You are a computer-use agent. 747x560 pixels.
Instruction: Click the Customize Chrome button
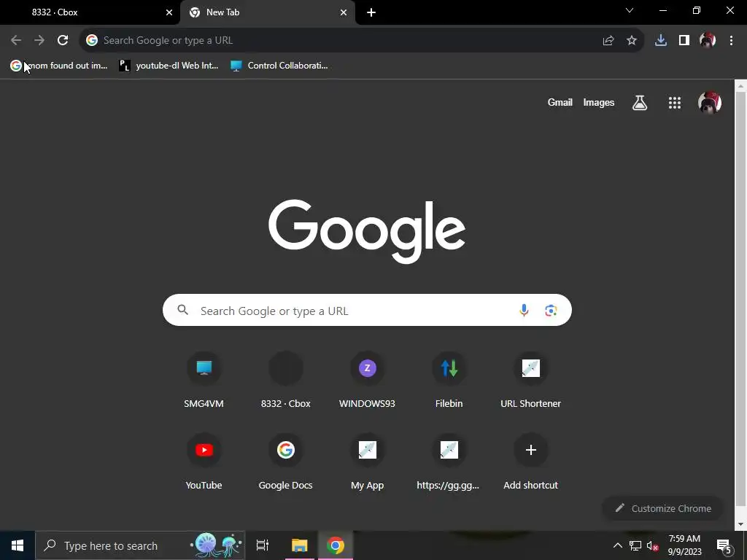tap(662, 508)
